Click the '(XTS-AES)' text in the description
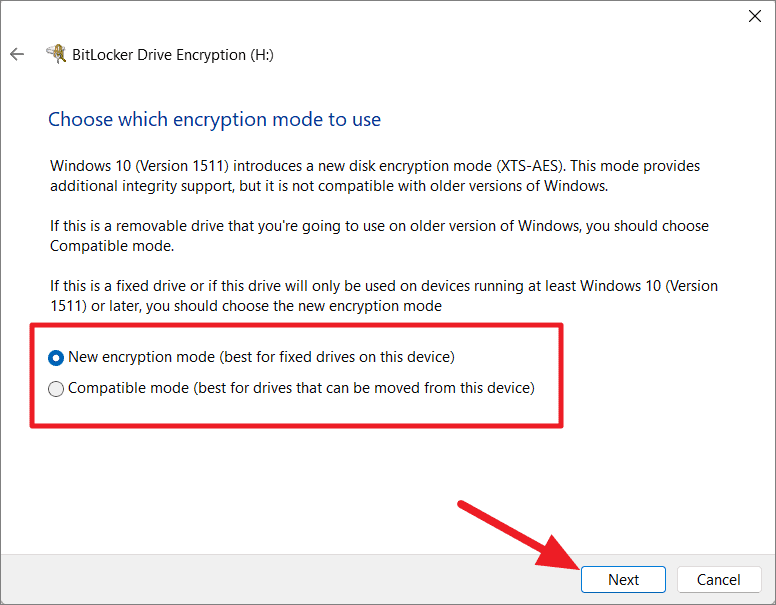Viewport: 776px width, 605px height. [x=531, y=166]
